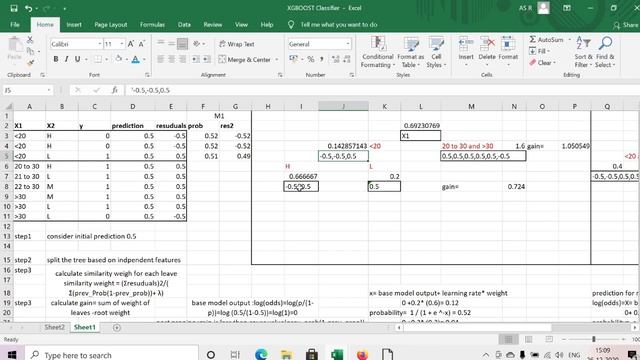Switch to the Review tab
The width and height of the screenshot is (640, 360).
click(x=213, y=24)
